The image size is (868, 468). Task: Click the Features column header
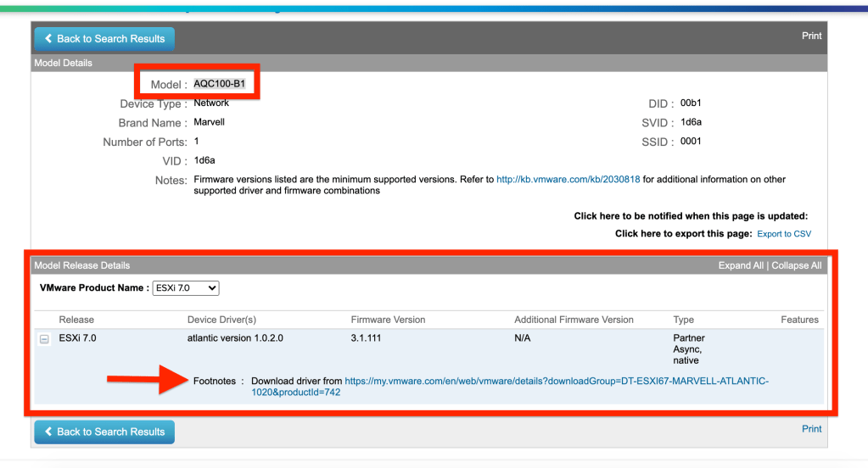pyautogui.click(x=799, y=320)
